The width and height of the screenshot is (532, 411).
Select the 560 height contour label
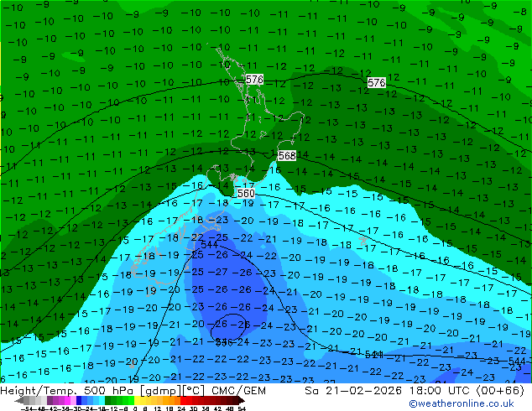[246, 193]
